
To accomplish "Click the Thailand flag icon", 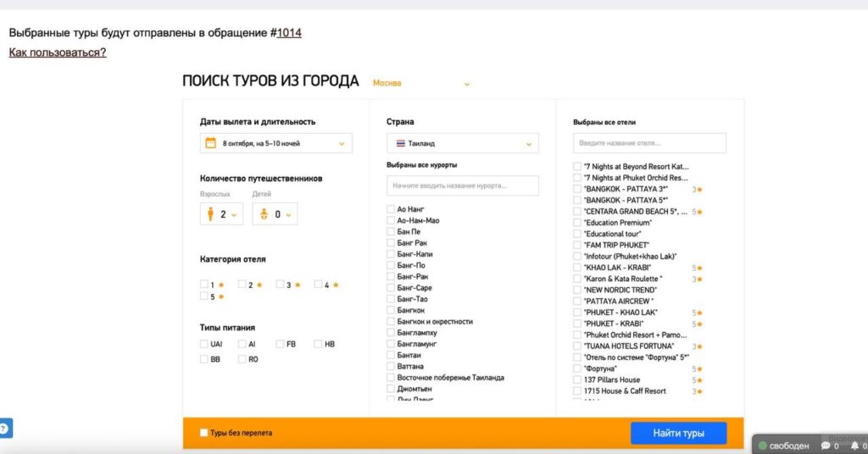I will click(399, 144).
